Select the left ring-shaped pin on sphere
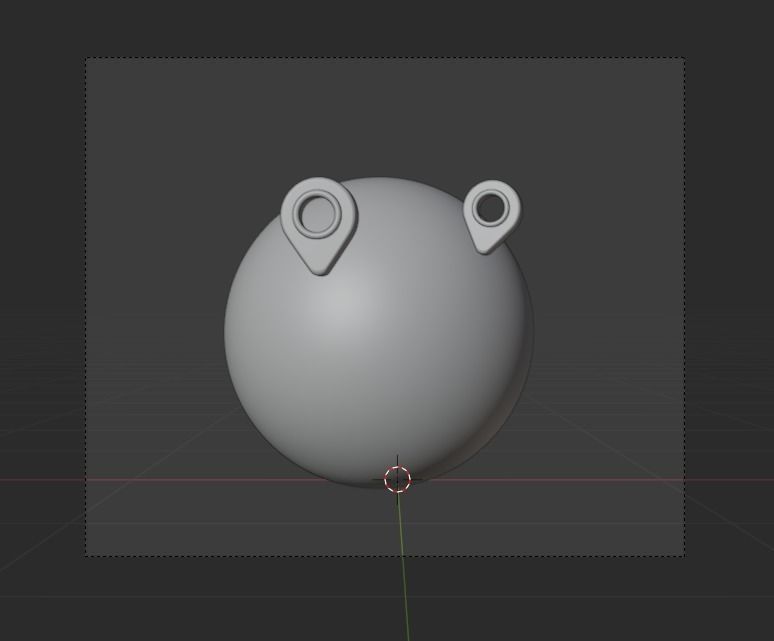The image size is (774, 641). click(319, 226)
